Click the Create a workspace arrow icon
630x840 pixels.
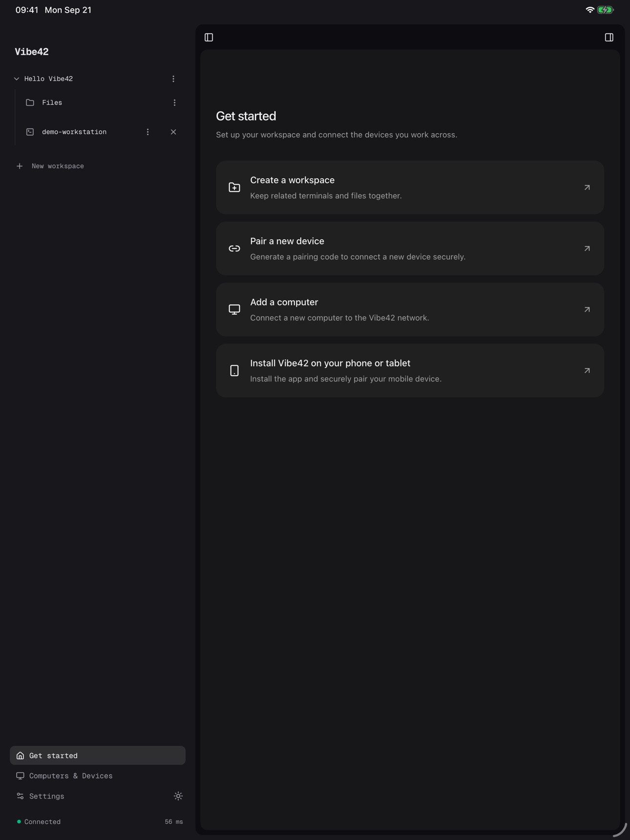point(587,188)
